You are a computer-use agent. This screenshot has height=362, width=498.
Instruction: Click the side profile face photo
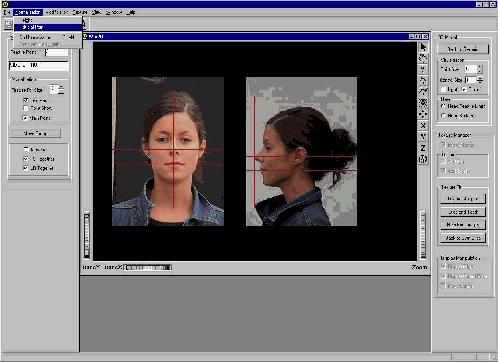click(x=301, y=152)
